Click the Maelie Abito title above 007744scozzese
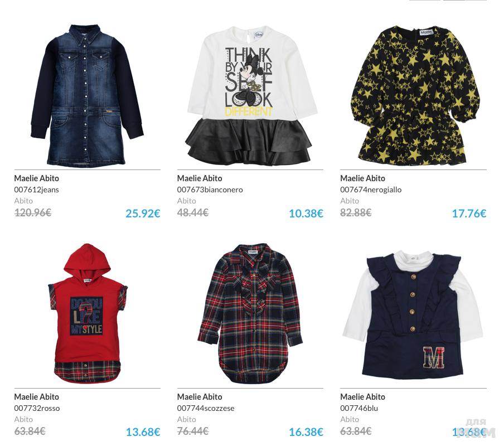This screenshot has height=446, width=504. coord(200,397)
